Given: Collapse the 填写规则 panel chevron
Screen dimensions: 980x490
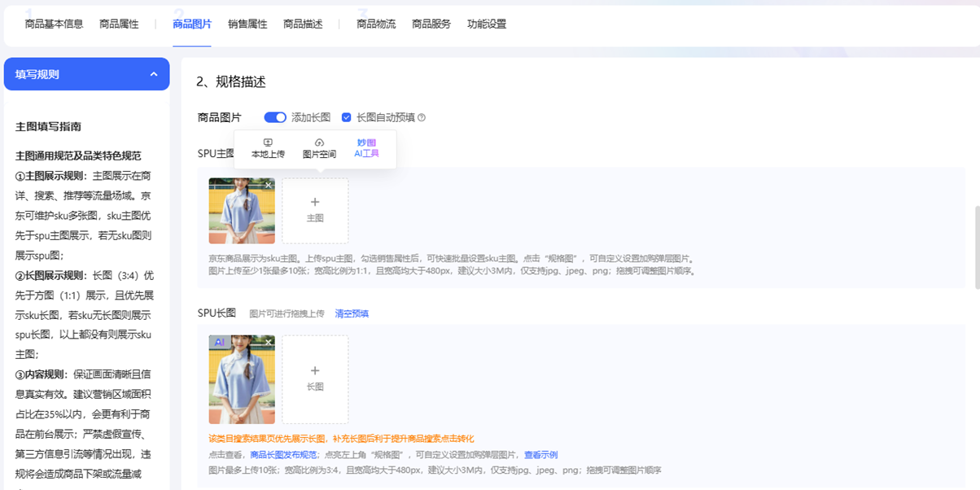Looking at the screenshot, I should [154, 74].
